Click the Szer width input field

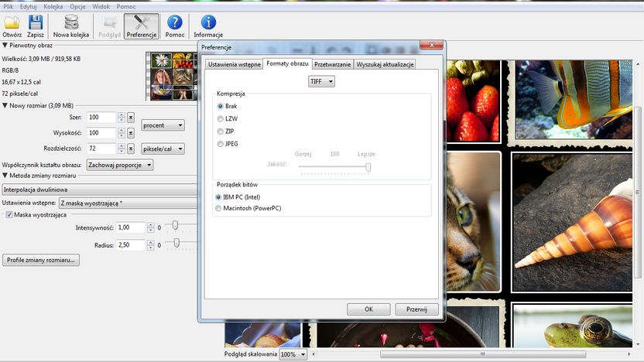click(x=101, y=118)
